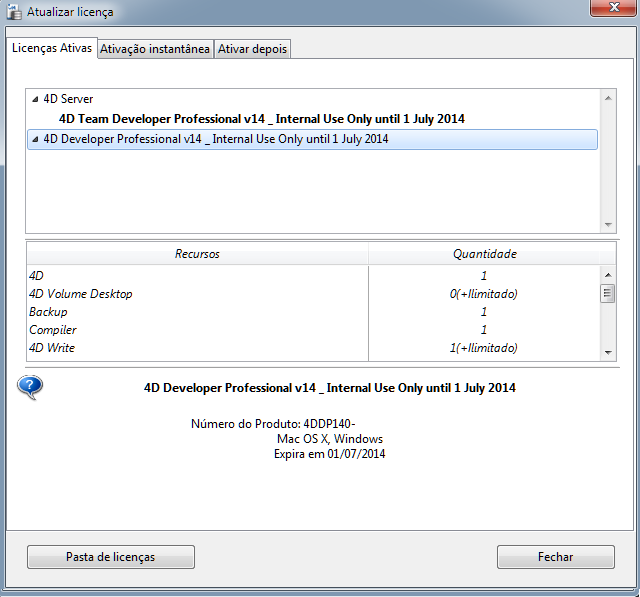
Task: Click the license tree scroll up arrow
Action: click(608, 98)
